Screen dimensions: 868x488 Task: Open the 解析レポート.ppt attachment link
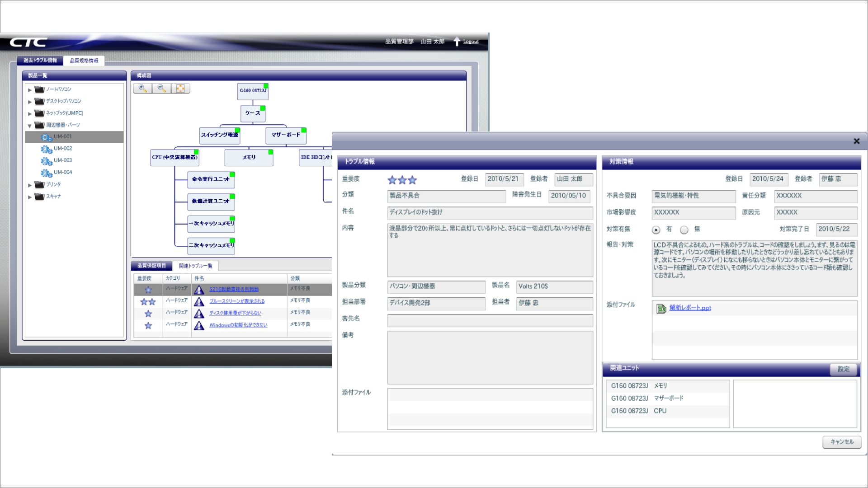point(690,308)
